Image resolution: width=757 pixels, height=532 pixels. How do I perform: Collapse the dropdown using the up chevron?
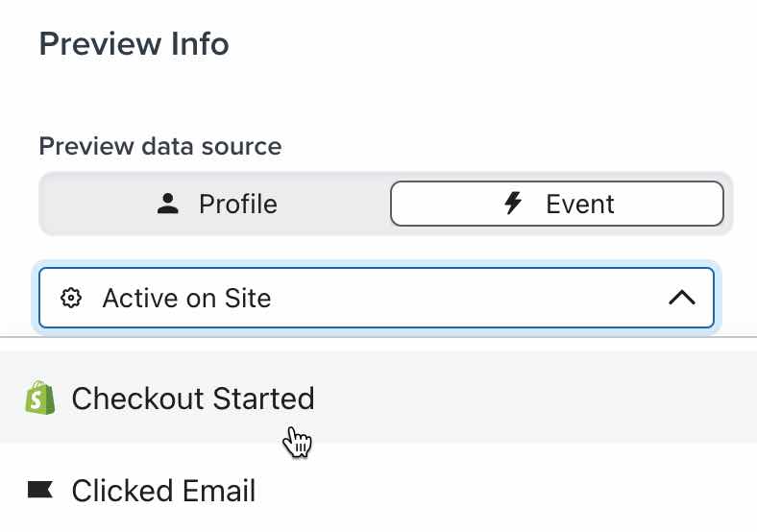(681, 298)
